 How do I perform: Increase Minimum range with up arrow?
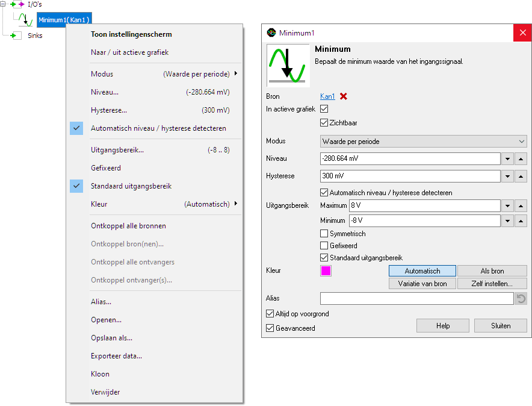(x=521, y=220)
